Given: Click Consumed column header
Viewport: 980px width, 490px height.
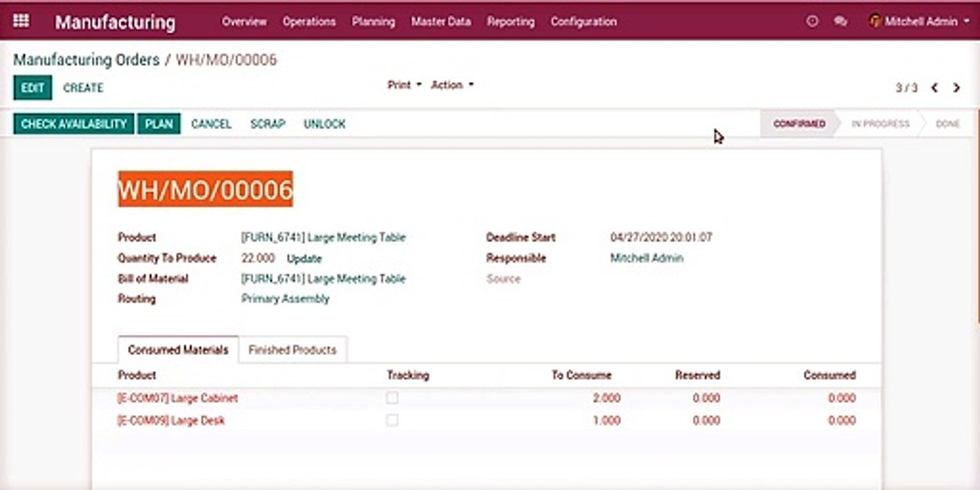Looking at the screenshot, I should 830,375.
